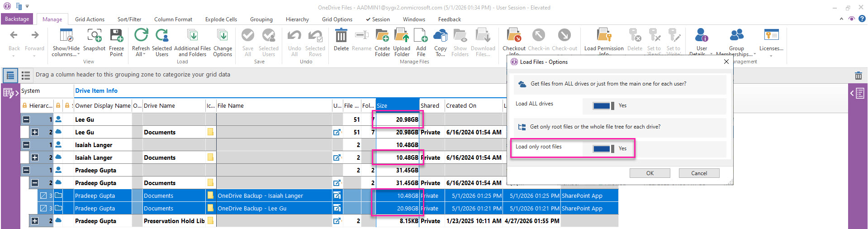Tick checkbox for OneDrive Backup - Lee Gu row

click(43, 208)
